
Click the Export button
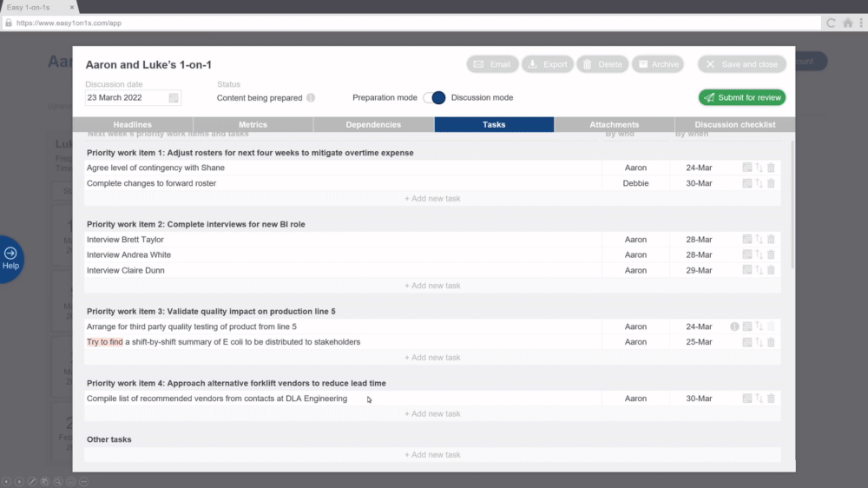coord(548,64)
